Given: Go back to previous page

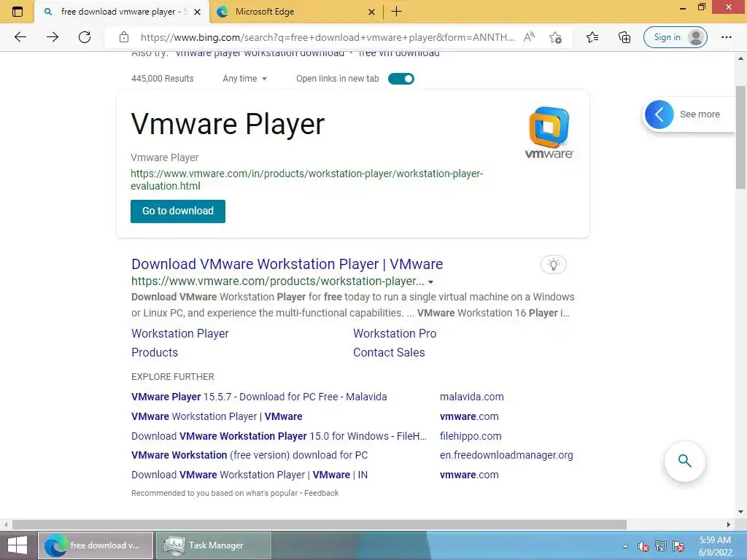Looking at the screenshot, I should pyautogui.click(x=20, y=37).
